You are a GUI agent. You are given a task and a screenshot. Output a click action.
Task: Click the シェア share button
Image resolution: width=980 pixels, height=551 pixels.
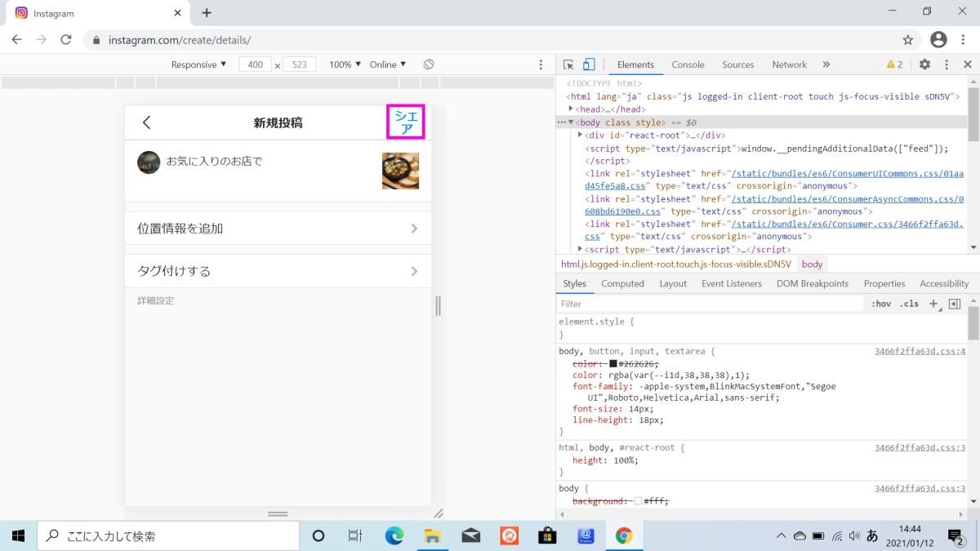[x=406, y=122]
